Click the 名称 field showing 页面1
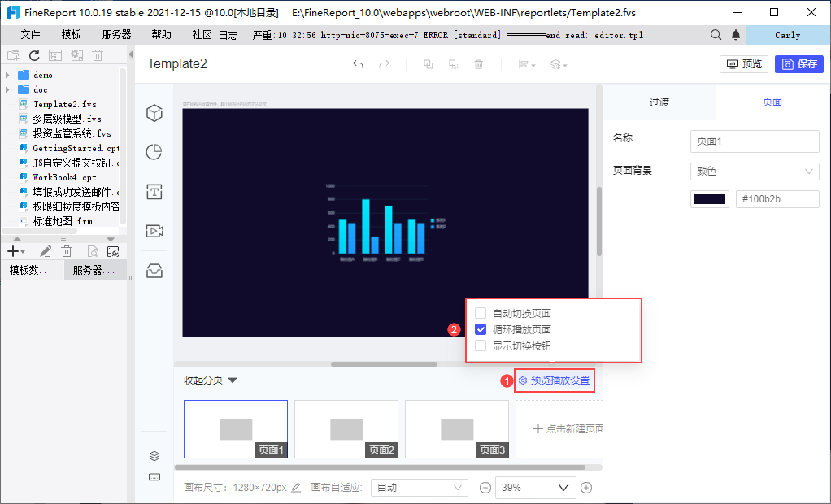831x504 pixels. (755, 141)
